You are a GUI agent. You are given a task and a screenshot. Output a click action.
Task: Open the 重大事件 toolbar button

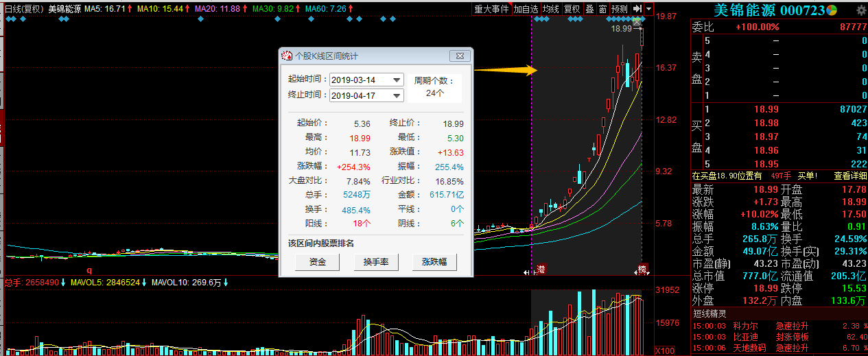coord(491,9)
